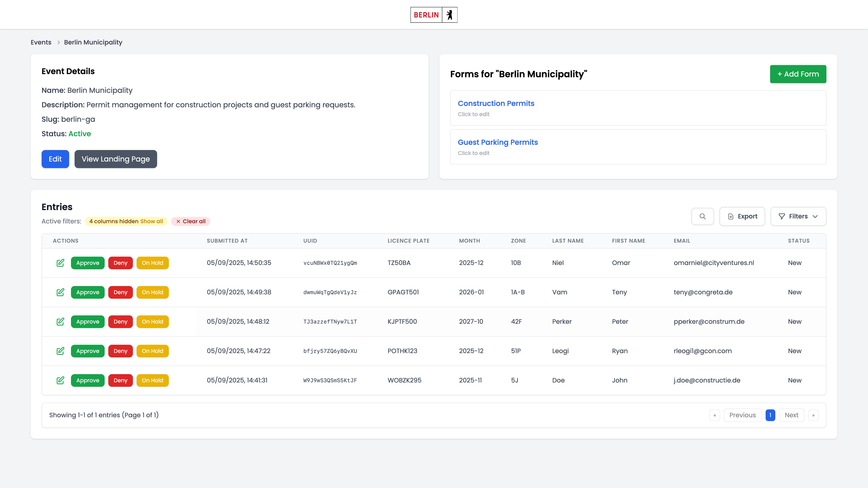Viewport: 868px width, 488px height.
Task: Go to first page with left double-chevron
Action: click(x=715, y=415)
